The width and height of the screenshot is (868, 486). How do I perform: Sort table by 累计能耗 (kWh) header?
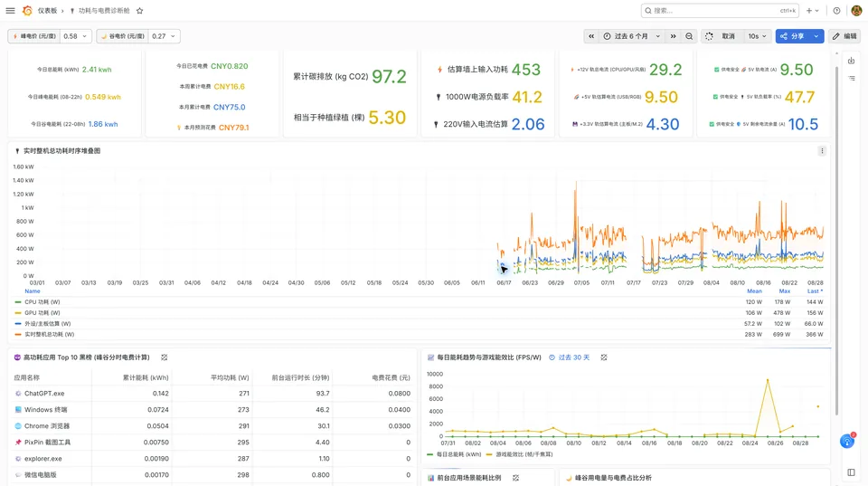[145, 377]
